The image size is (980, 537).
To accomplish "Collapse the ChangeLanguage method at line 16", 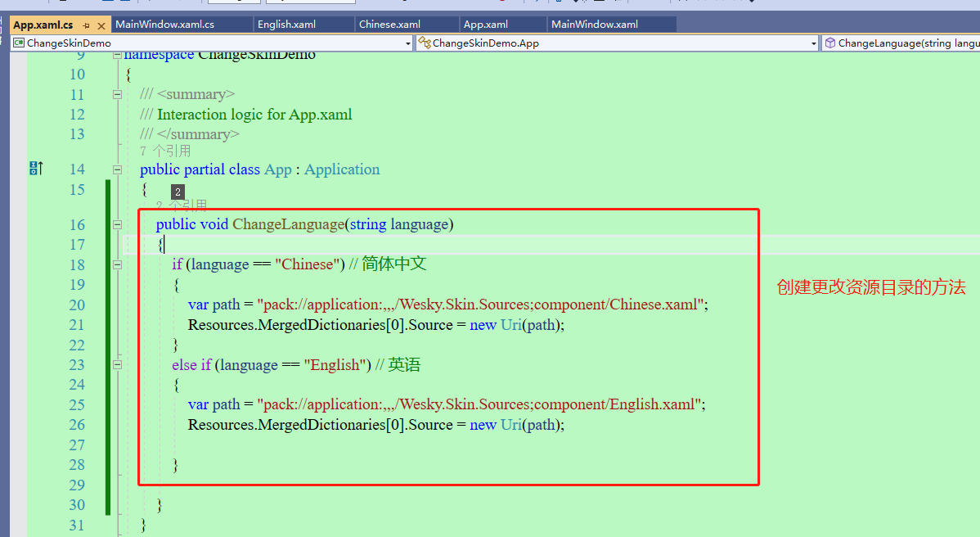I will coord(117,224).
